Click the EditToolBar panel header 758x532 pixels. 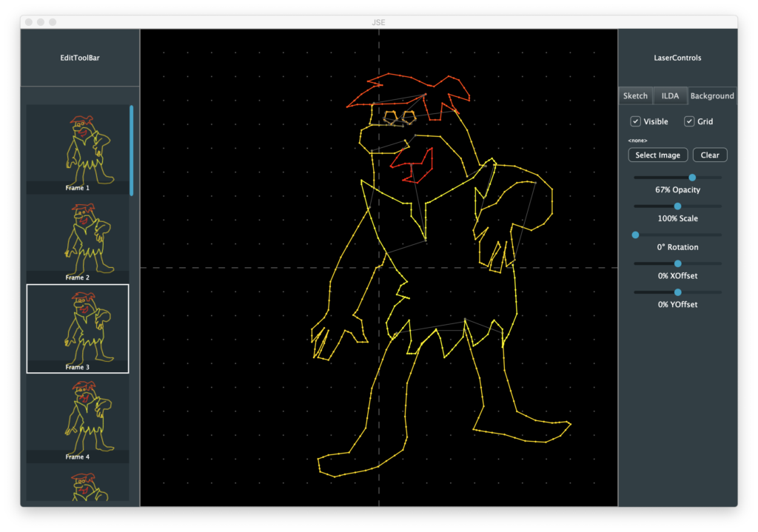(x=80, y=58)
